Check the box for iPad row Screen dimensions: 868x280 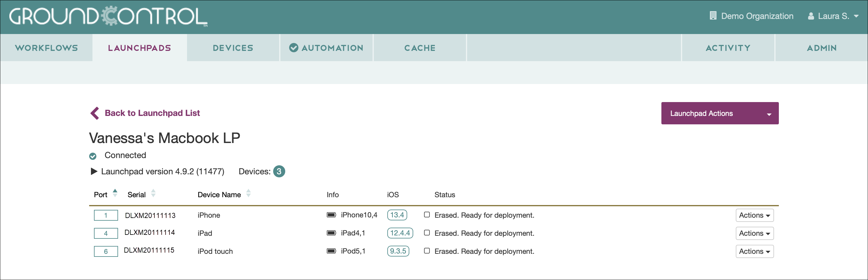tap(427, 232)
